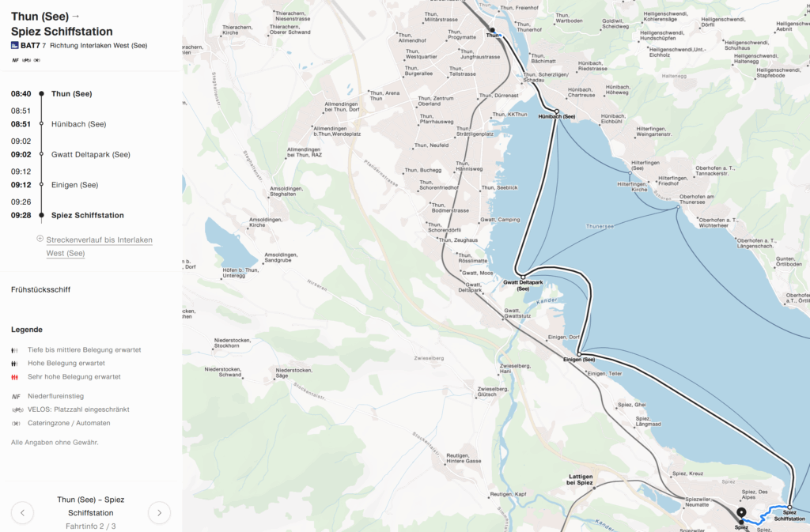The image size is (810, 532).
Task: Click 'Reutigen, Hintere Gasse' map label
Action: click(x=464, y=458)
